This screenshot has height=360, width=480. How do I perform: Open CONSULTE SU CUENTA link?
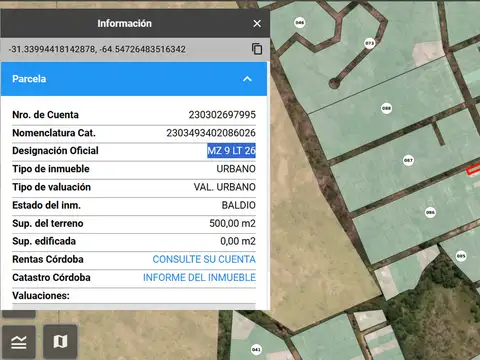click(x=204, y=259)
